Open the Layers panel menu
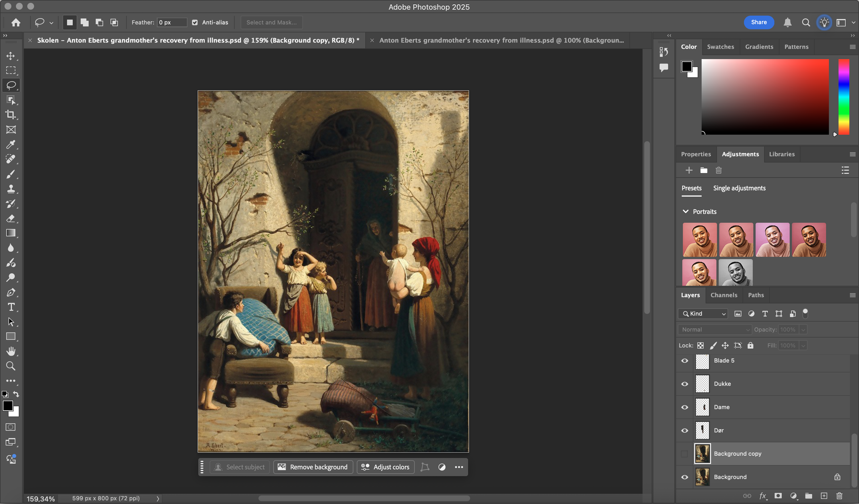 852,295
